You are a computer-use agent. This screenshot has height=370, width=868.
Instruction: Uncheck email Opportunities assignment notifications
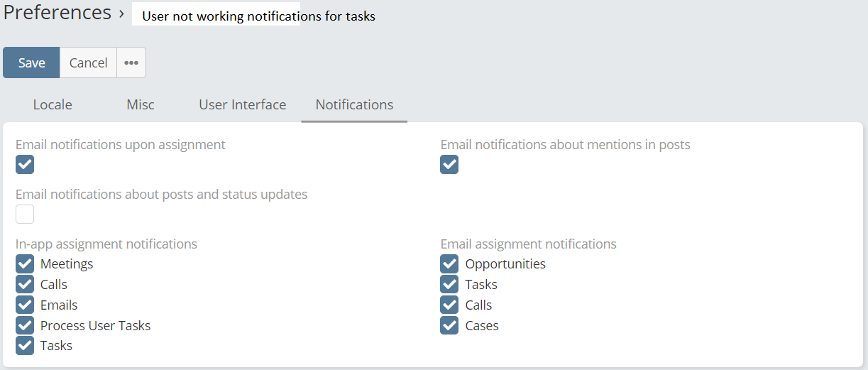449,264
